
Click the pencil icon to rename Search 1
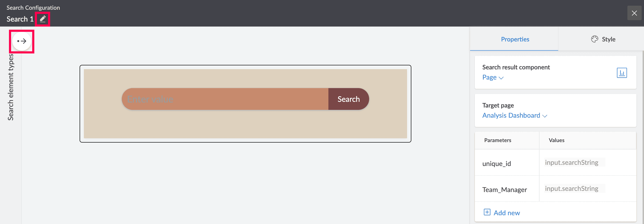click(43, 19)
